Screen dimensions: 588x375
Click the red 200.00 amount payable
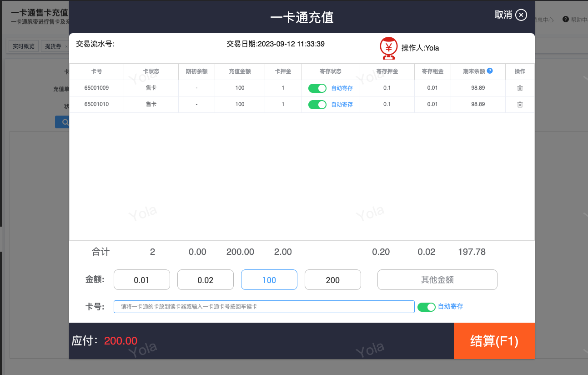[121, 341]
